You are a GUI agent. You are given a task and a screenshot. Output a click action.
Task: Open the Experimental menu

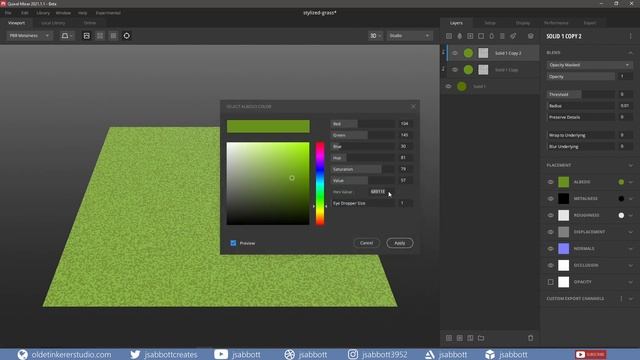click(x=108, y=13)
